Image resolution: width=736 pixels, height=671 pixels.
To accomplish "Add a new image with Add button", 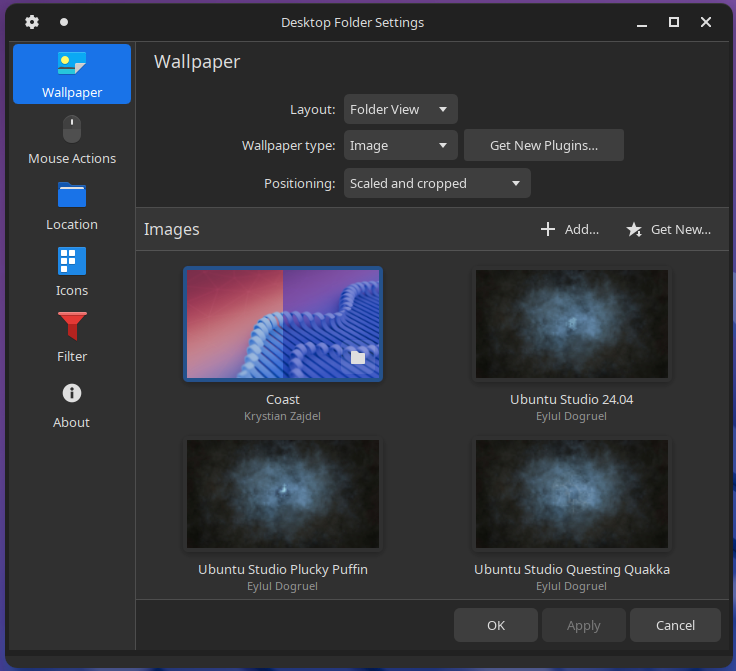I will (570, 229).
